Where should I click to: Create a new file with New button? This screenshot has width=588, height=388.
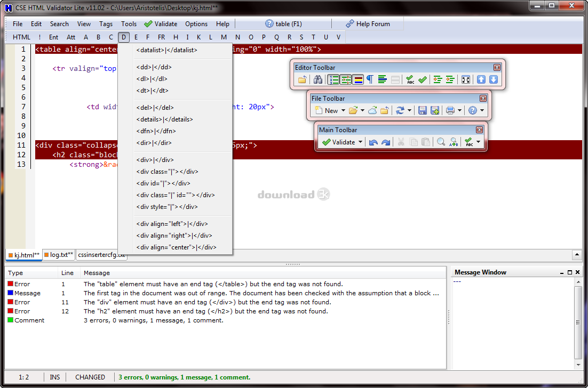click(326, 110)
